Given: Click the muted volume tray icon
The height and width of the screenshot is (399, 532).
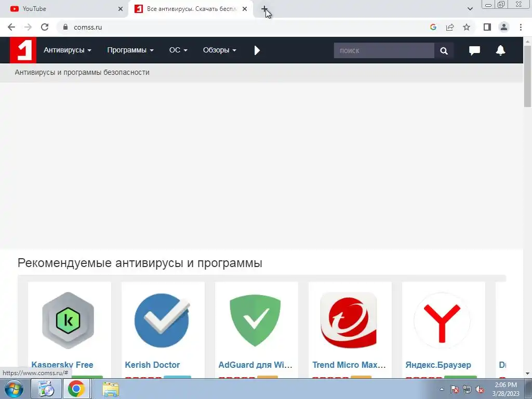Looking at the screenshot, I should click(x=480, y=389).
